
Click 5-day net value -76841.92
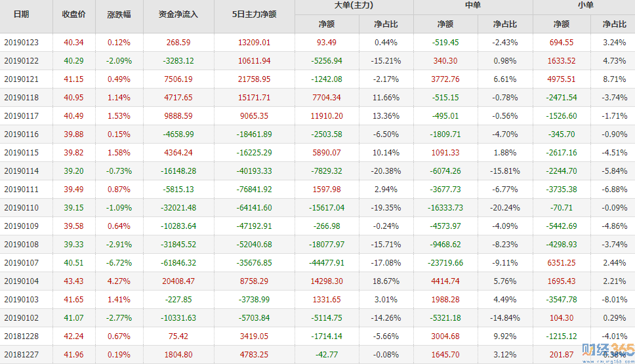pos(255,190)
